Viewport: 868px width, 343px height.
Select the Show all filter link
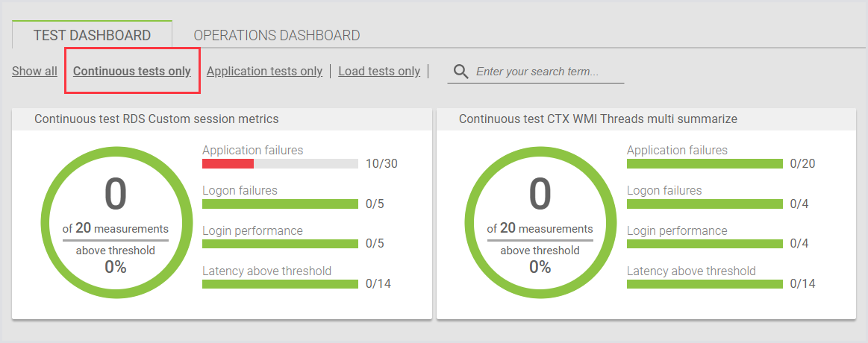34,72
